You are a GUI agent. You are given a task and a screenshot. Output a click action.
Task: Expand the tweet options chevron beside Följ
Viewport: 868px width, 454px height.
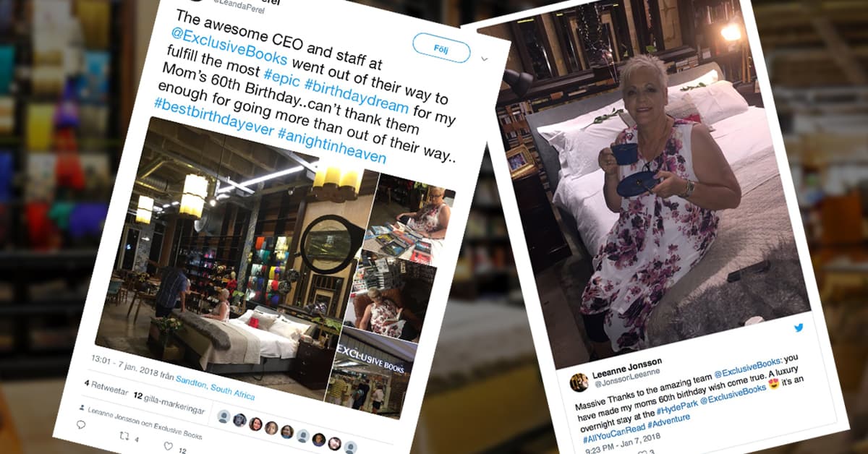(484, 58)
